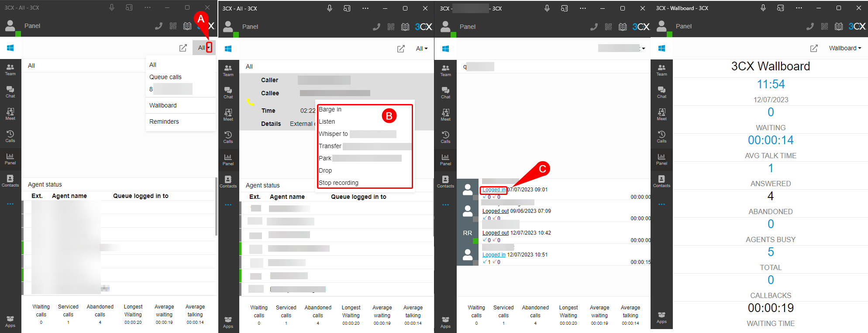868x333 pixels.
Task: Click the microphone icon in the Wallboard window title bar
Action: [763, 8]
